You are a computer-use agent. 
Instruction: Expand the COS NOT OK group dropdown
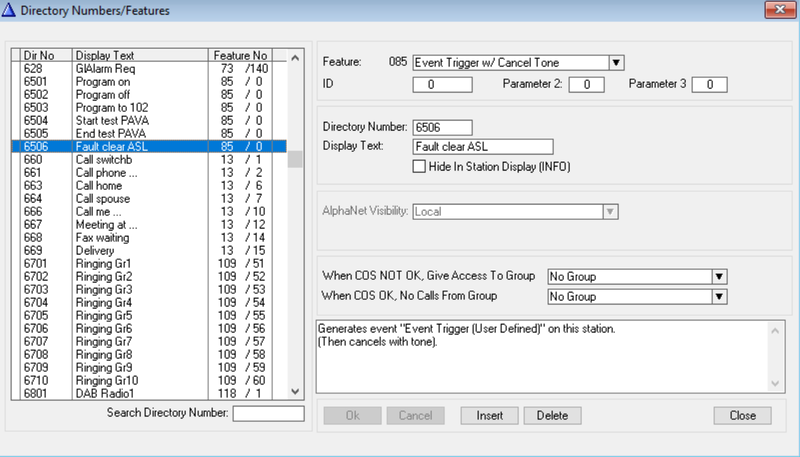click(x=719, y=276)
